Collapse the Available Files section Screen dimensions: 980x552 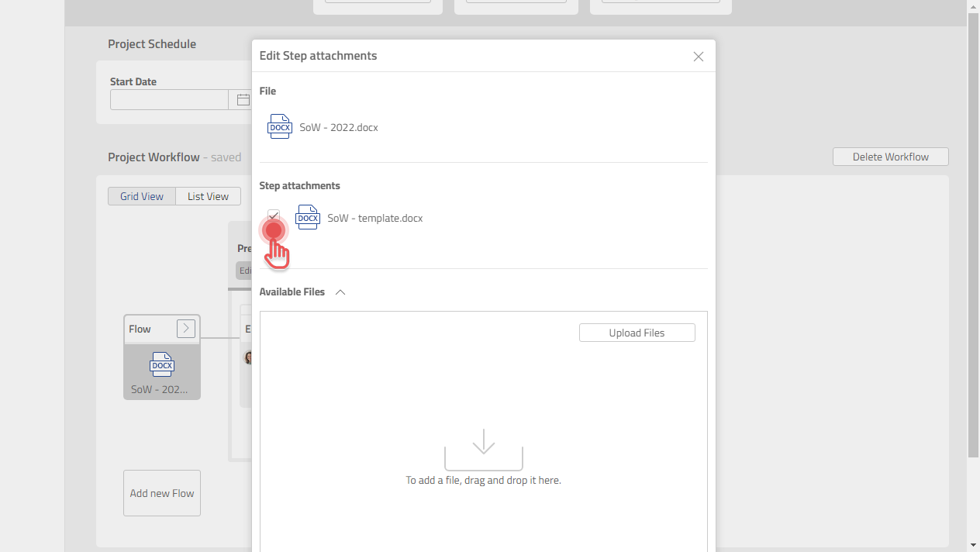pos(340,292)
